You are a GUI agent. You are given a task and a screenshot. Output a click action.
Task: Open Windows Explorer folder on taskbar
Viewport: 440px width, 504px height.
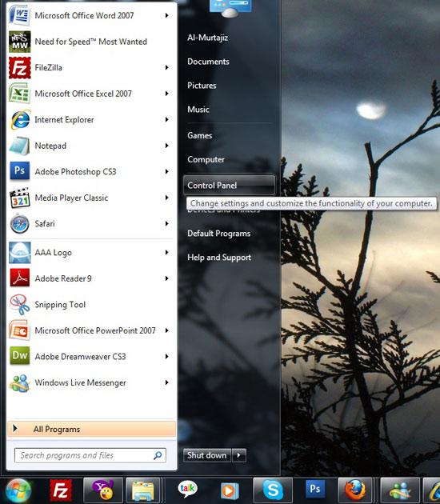[x=143, y=491]
